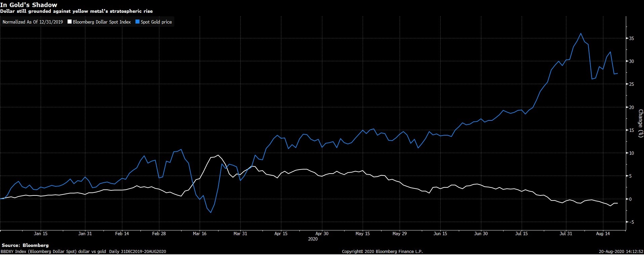Image resolution: width=644 pixels, height=255 pixels.
Task: Click the blue Spot Gold price swatch
Action: (137, 22)
